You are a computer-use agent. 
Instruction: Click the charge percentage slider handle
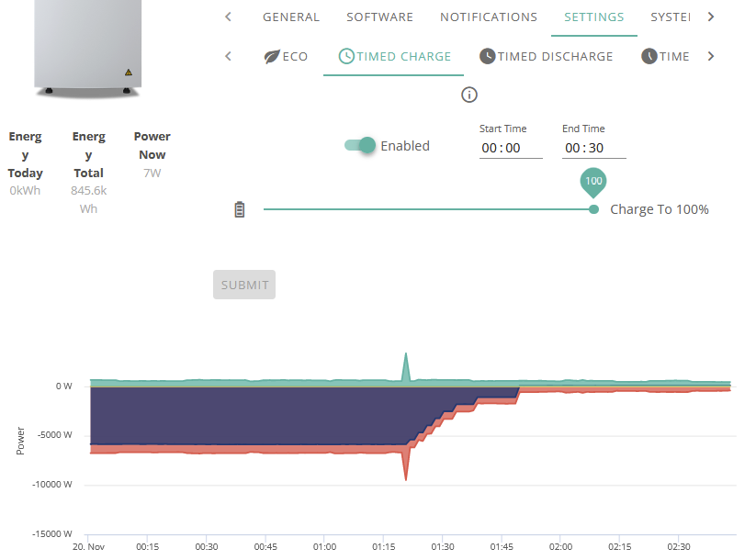pos(594,209)
